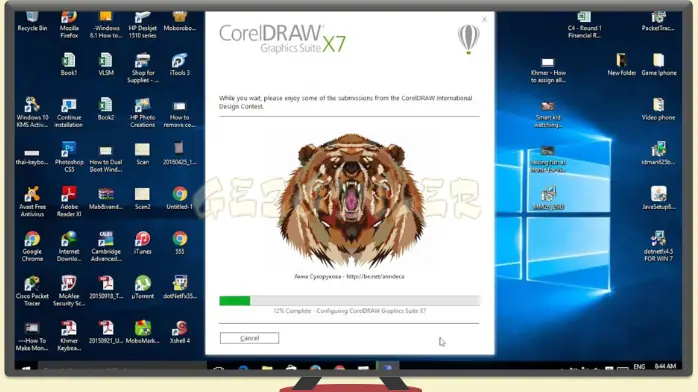Screen dimensions: 698x392
Task: Open the Book2 Excel file
Action: 106,109
